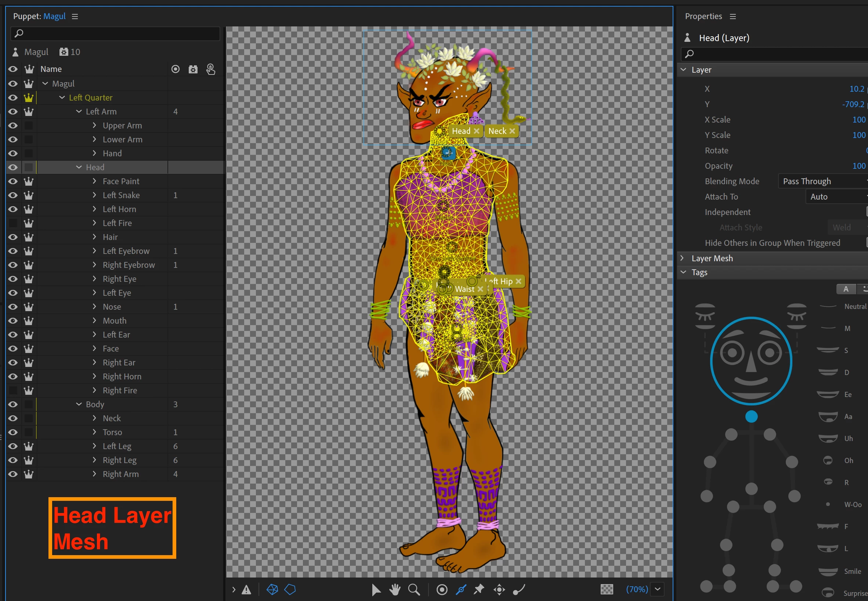Click the layer search field
Image resolution: width=868 pixels, height=601 pixels.
tap(115, 33)
